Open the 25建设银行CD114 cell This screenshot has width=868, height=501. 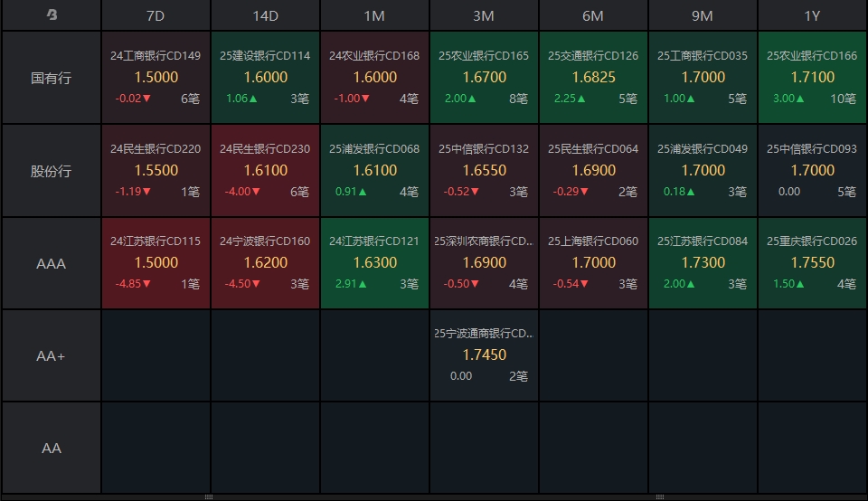point(265,78)
